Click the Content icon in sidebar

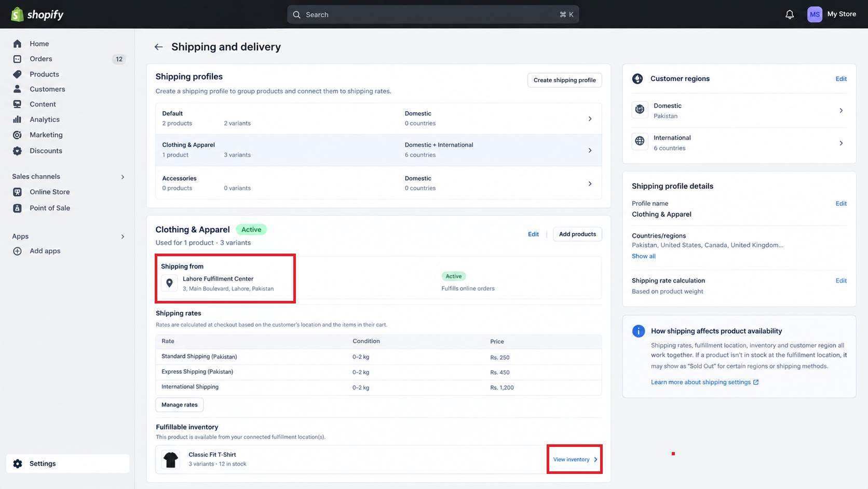point(17,104)
